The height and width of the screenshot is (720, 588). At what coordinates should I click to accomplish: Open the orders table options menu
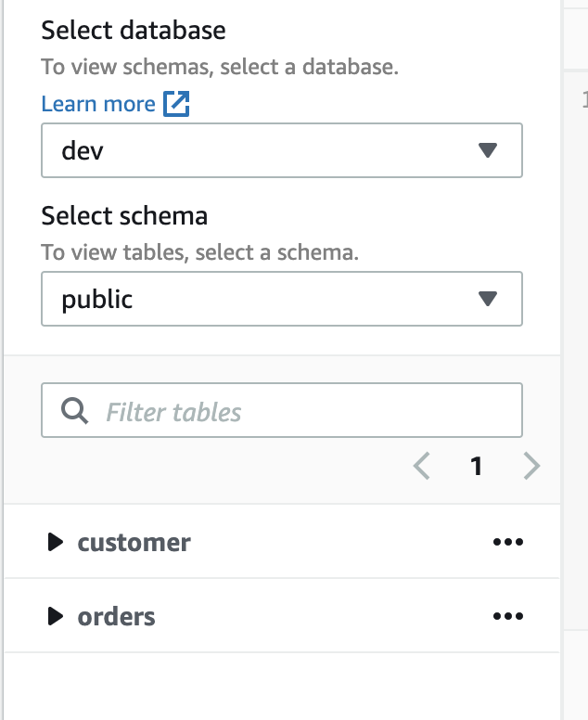(508, 616)
